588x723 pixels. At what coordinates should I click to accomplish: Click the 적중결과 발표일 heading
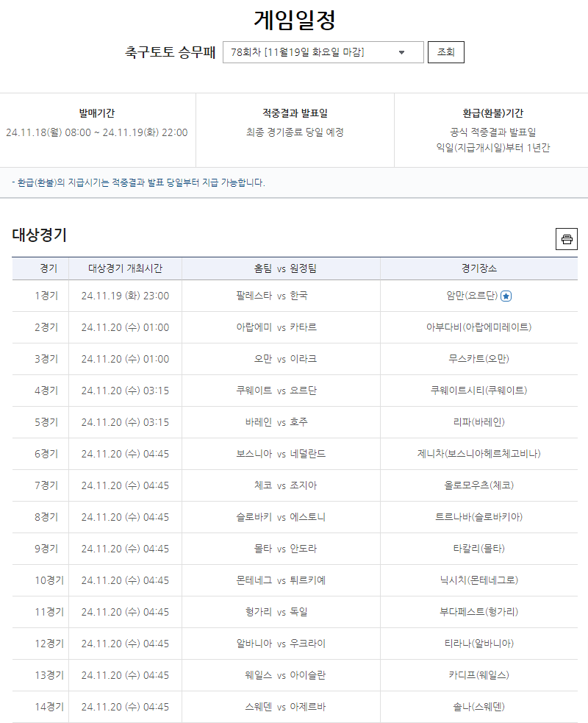pyautogui.click(x=295, y=113)
